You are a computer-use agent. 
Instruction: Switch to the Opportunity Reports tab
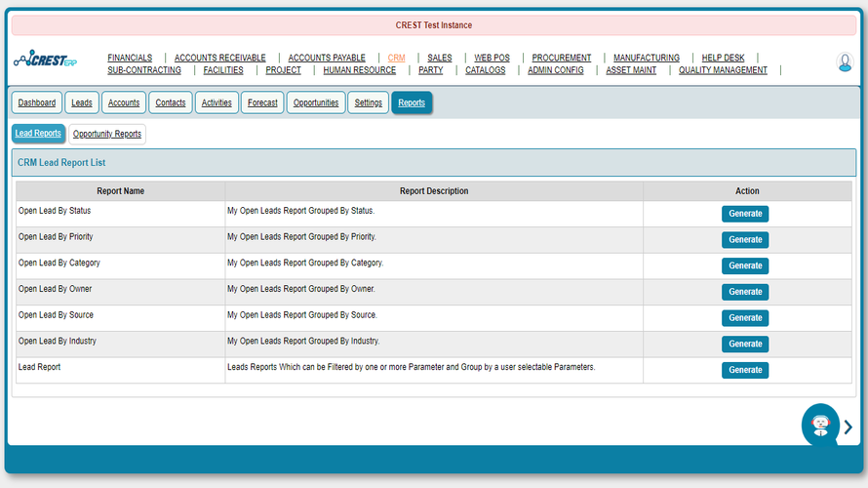click(107, 134)
